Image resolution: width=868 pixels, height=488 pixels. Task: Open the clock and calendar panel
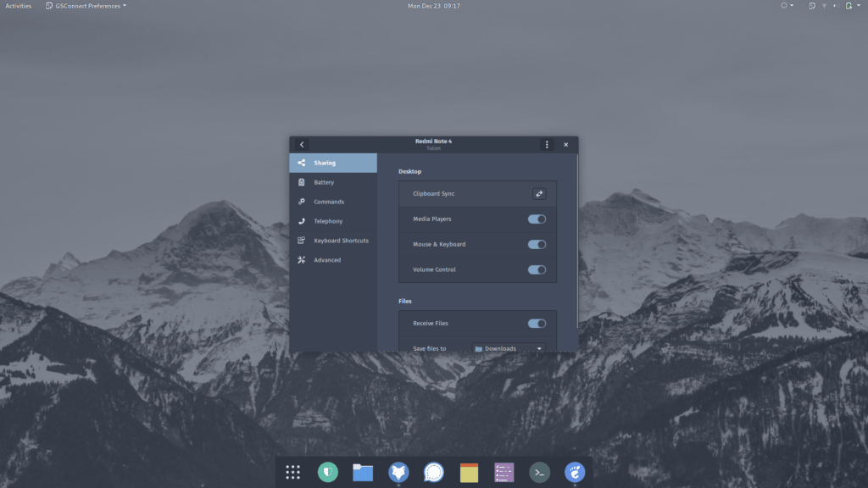point(434,6)
